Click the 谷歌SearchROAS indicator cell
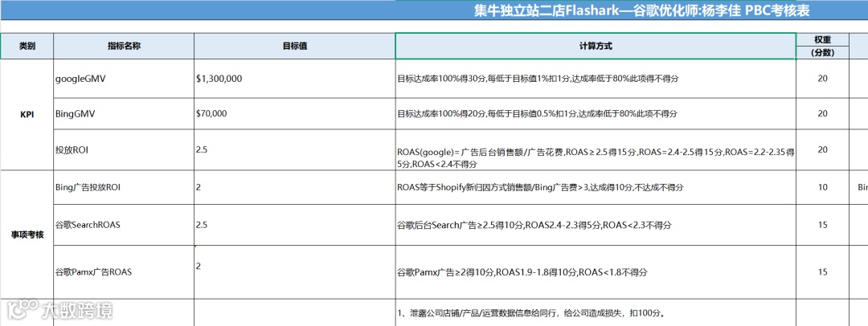868x326 pixels. pyautogui.click(x=124, y=226)
